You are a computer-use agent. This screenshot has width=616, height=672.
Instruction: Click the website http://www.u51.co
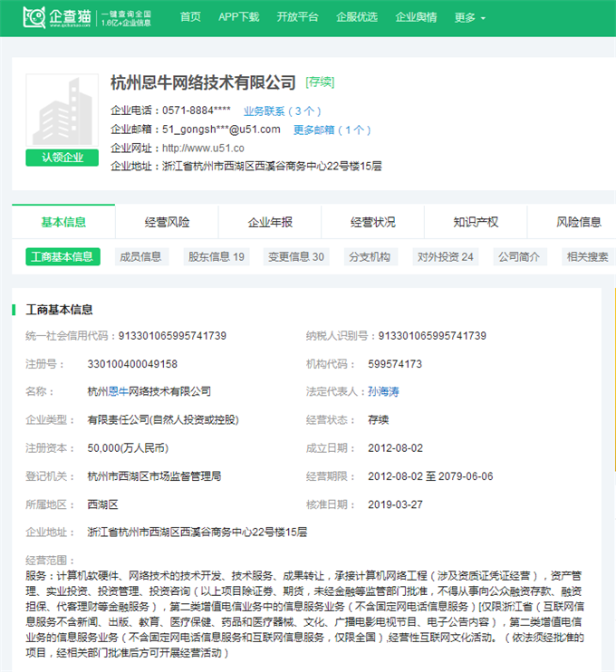tap(203, 149)
